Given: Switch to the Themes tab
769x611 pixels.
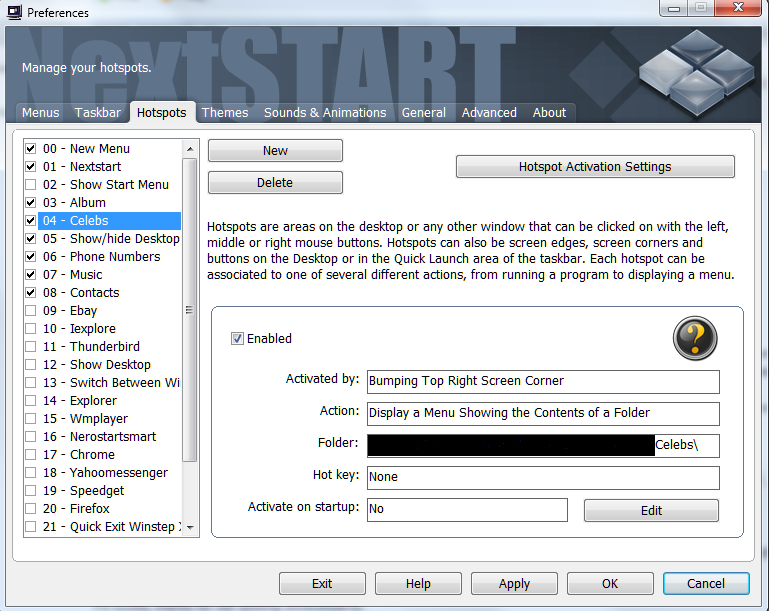Looking at the screenshot, I should (225, 113).
